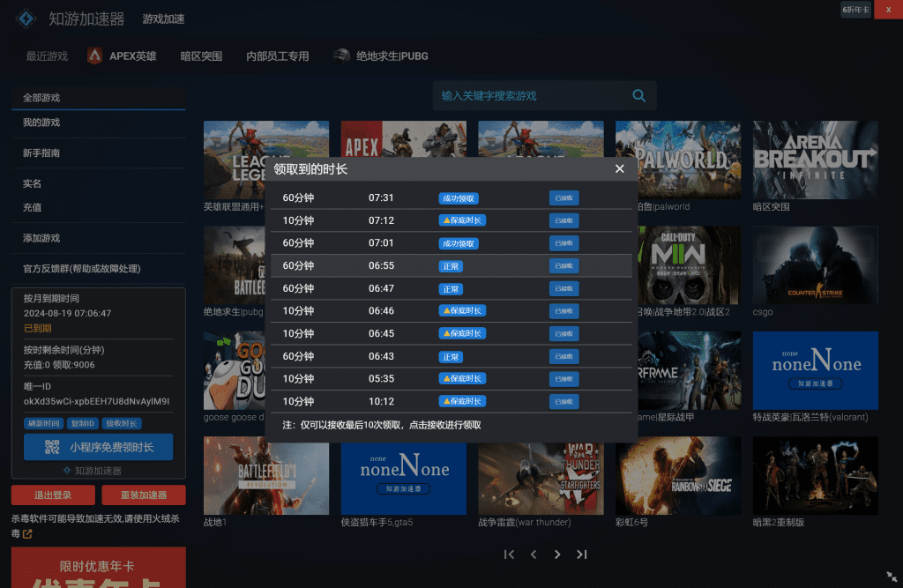903x588 pixels.
Task: Click 保底时长 warning badge at 06:45
Action: [462, 333]
